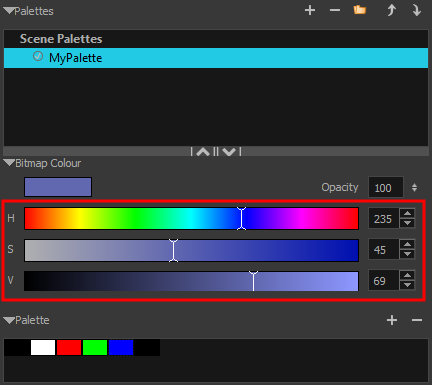
Task: Select the white palette swatch
Action: (x=43, y=347)
